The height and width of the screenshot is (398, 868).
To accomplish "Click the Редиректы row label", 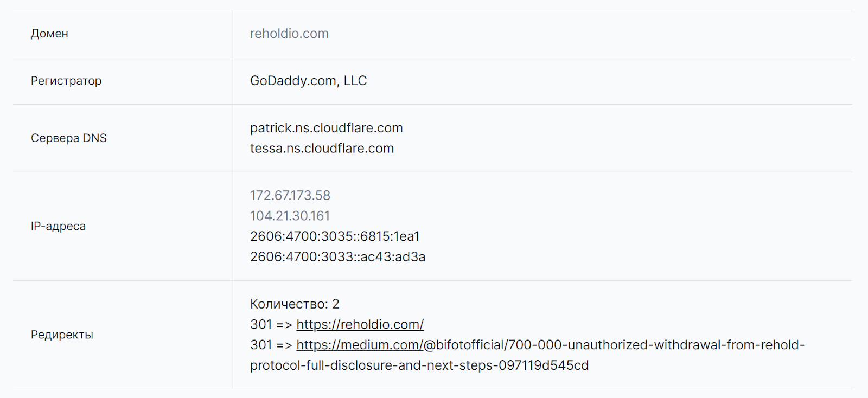I will (62, 335).
